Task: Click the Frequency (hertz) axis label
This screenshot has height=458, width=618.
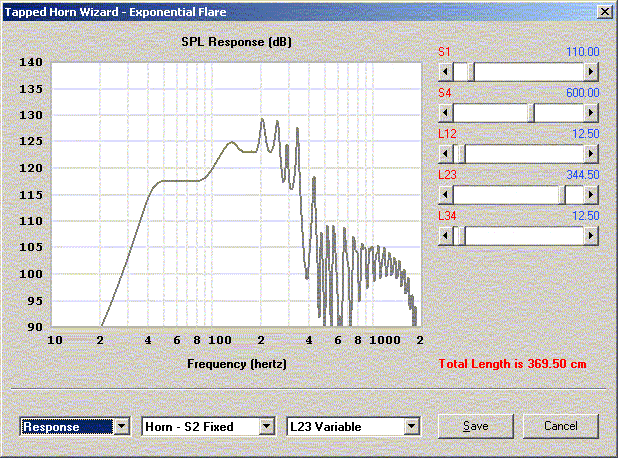Action: click(x=236, y=363)
